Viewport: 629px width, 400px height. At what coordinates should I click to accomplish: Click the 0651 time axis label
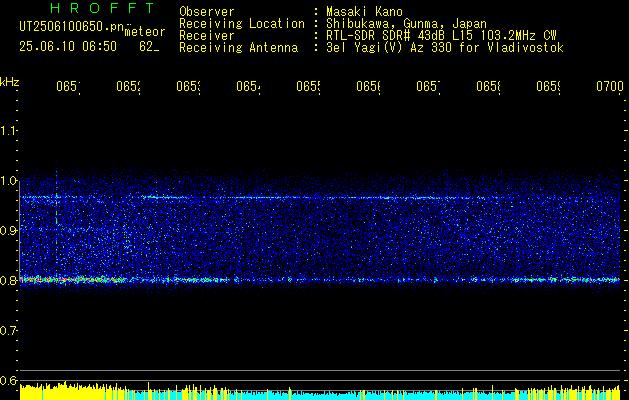[x=68, y=86]
